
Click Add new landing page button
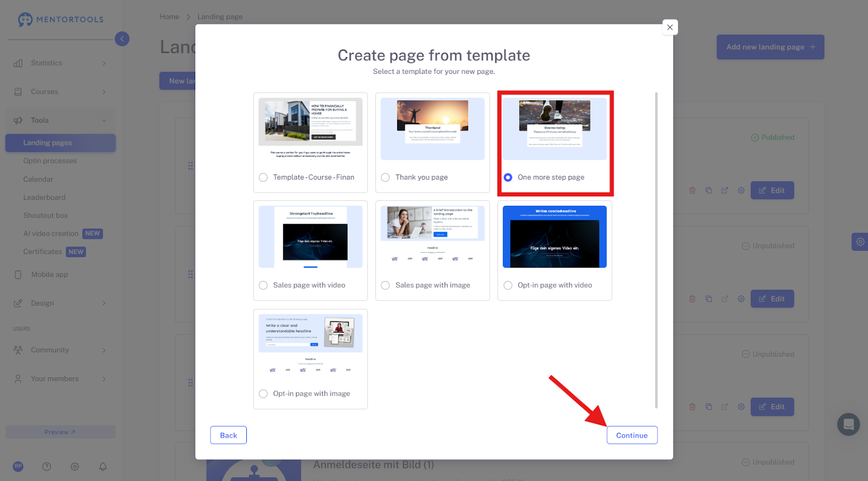[x=770, y=47]
